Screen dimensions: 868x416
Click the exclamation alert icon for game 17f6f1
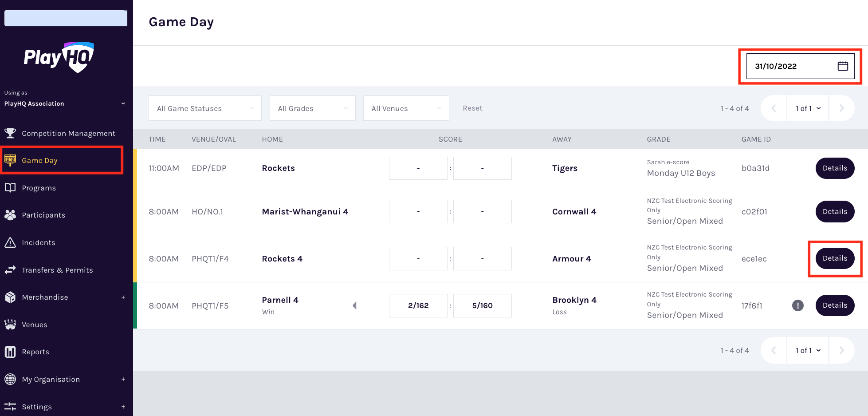click(x=797, y=305)
